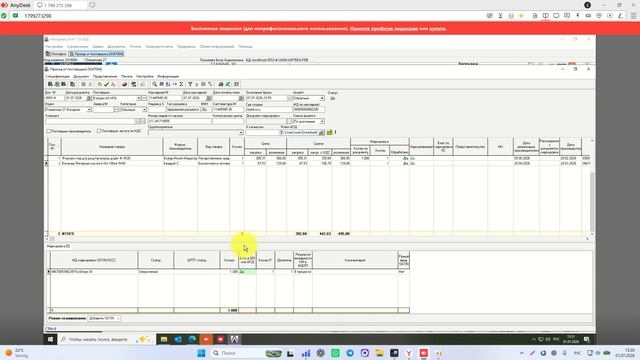Viewport: 640px width, 360px height.
Task: Click the sigma sum toolbar icon
Action: point(181,84)
